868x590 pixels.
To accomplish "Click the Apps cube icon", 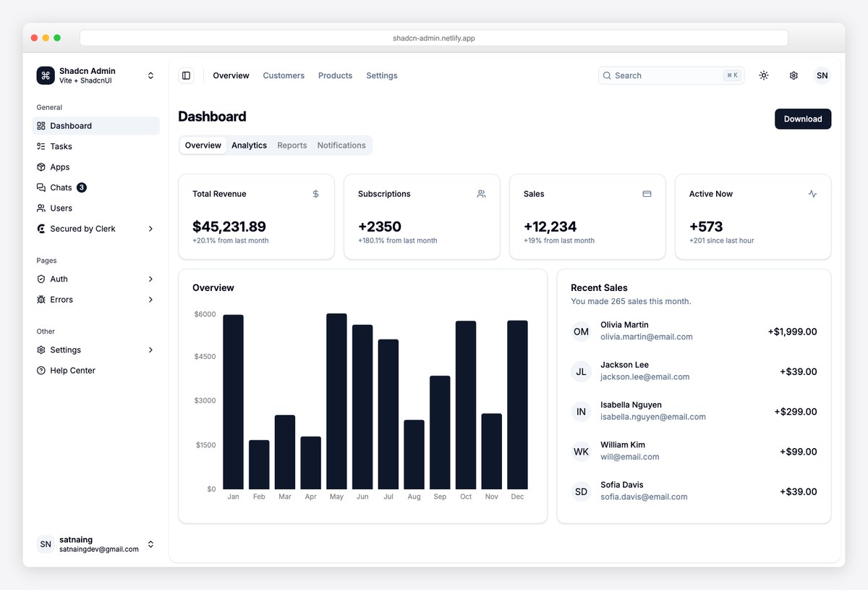I will click(41, 167).
